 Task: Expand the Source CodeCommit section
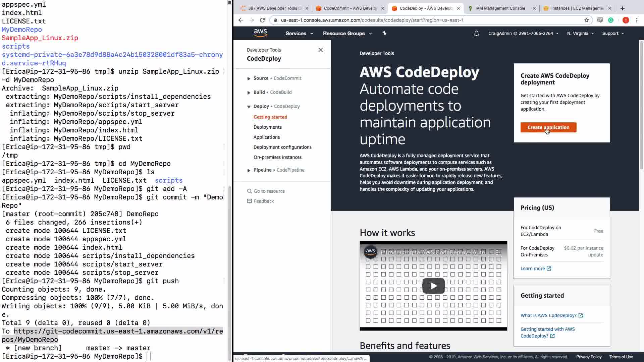(249, 78)
